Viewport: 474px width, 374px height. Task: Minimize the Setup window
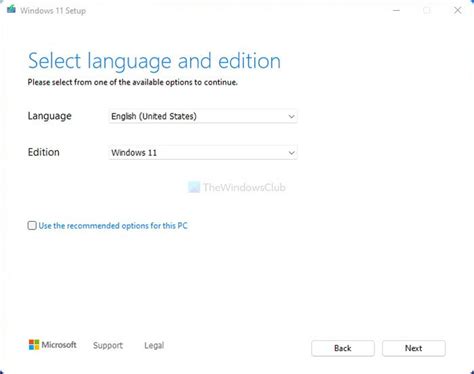click(x=396, y=10)
